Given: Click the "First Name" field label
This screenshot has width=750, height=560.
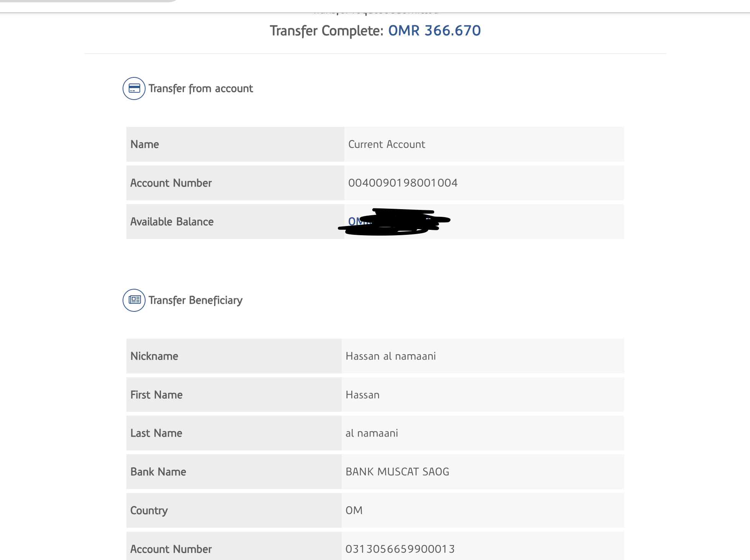Looking at the screenshot, I should (x=156, y=395).
